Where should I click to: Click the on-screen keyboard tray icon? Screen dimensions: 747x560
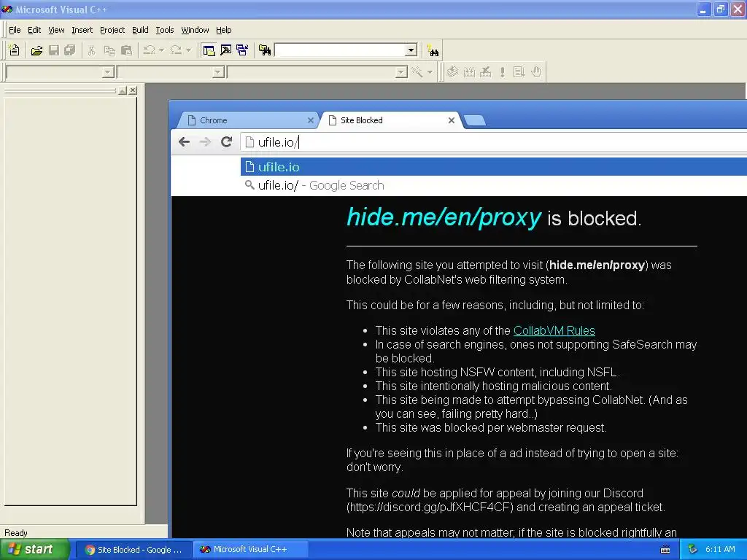click(x=665, y=550)
